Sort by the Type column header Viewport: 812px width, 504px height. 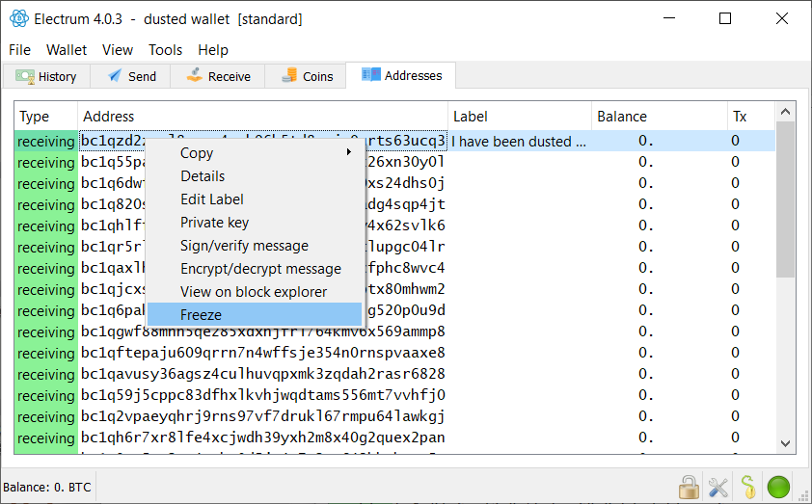click(46, 117)
